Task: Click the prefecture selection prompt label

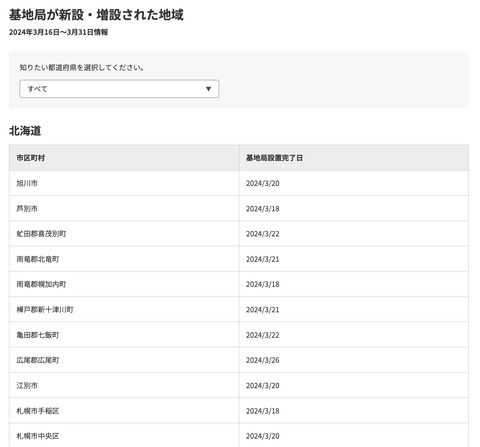Action: point(82,68)
